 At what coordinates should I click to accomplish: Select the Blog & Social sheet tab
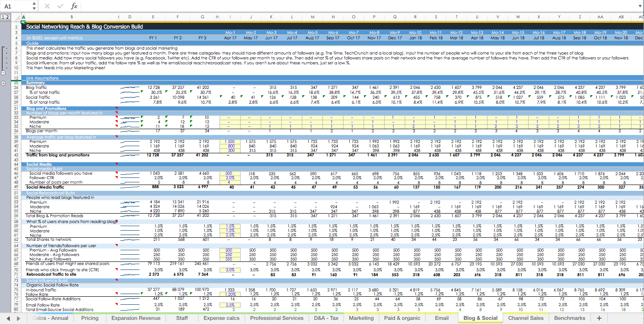tap(480, 318)
